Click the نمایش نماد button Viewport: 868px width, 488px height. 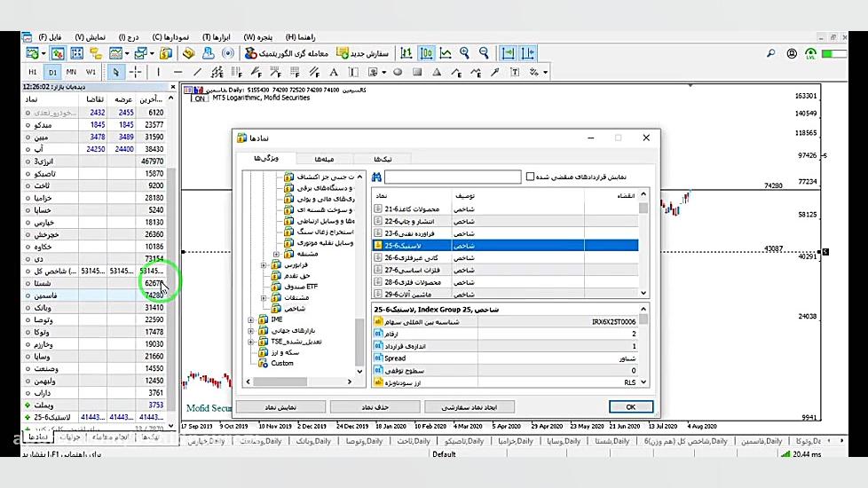point(280,406)
